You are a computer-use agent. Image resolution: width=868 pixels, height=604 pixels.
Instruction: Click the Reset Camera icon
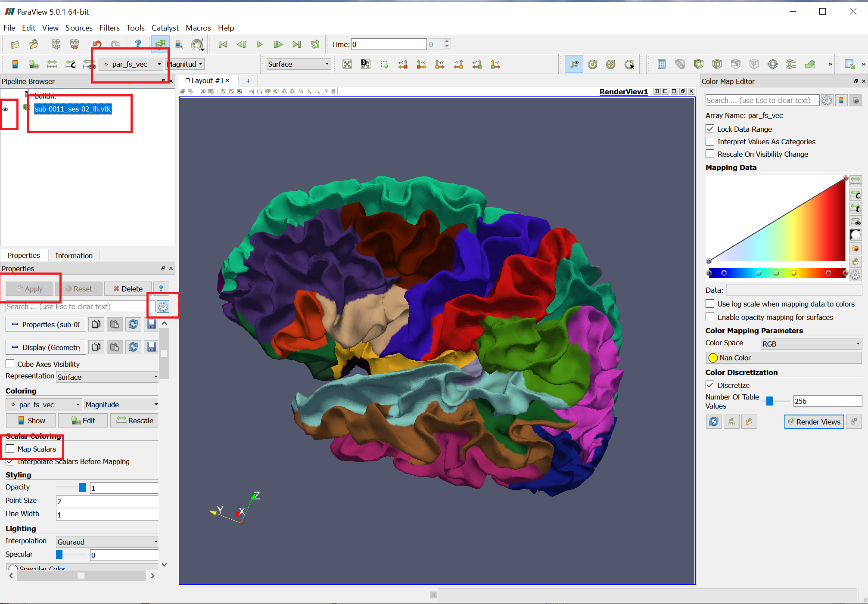coord(347,65)
